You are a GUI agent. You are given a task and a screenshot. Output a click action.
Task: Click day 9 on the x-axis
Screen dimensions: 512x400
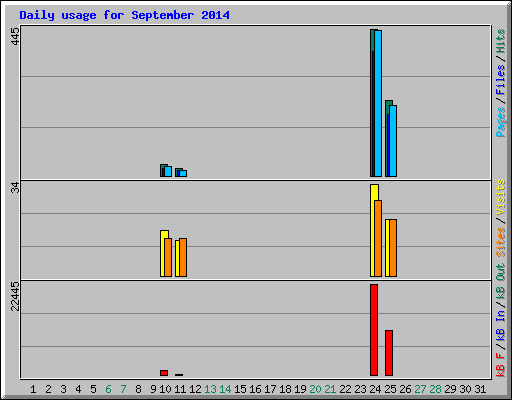(153, 389)
